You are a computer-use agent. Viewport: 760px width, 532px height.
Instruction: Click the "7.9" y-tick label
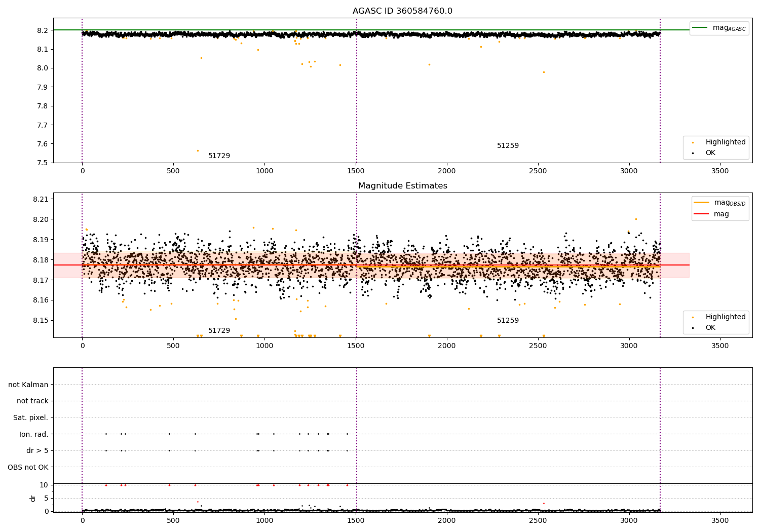pyautogui.click(x=43, y=87)
